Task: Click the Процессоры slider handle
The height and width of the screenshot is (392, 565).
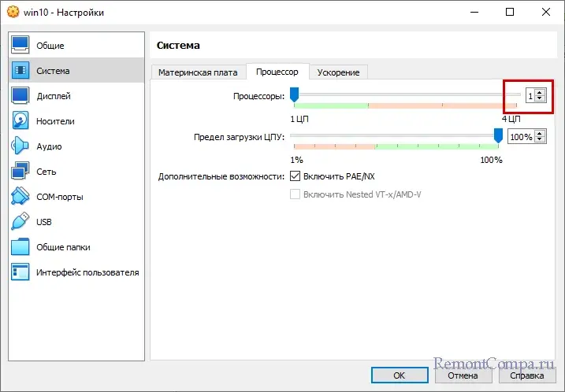Action: (294, 95)
